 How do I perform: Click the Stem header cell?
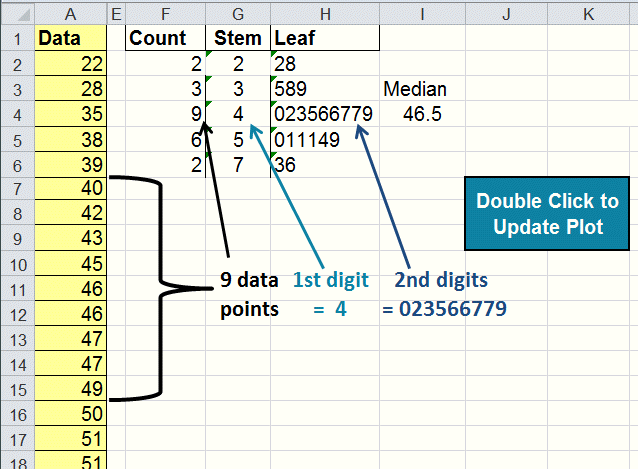[x=238, y=38]
